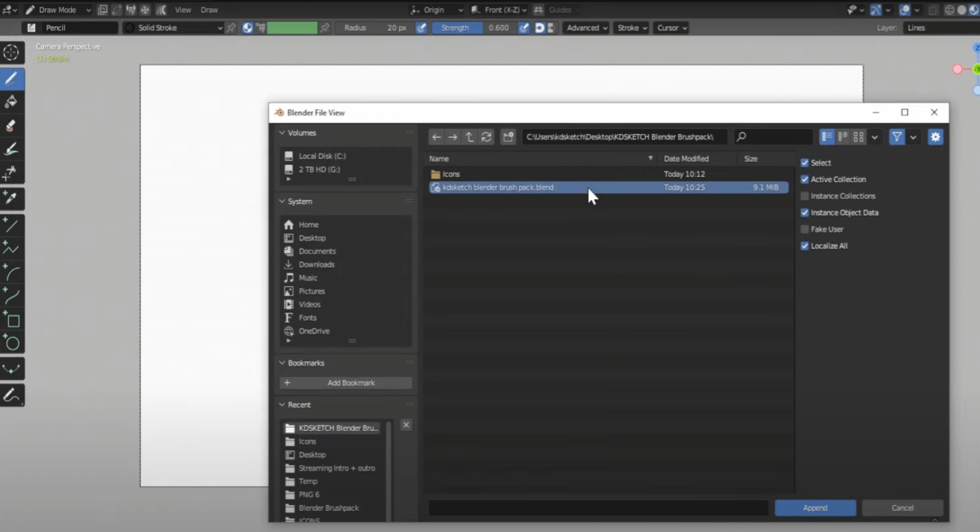The image size is (980, 532).
Task: Select the Line tool
Action: coord(11,224)
